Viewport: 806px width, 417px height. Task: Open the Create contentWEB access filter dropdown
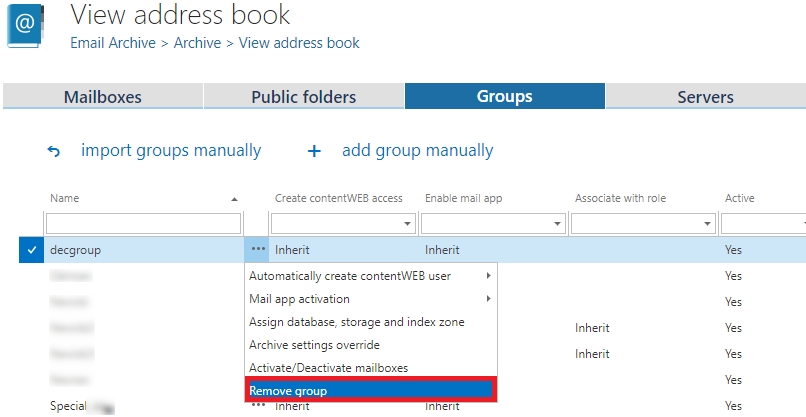coord(407,224)
